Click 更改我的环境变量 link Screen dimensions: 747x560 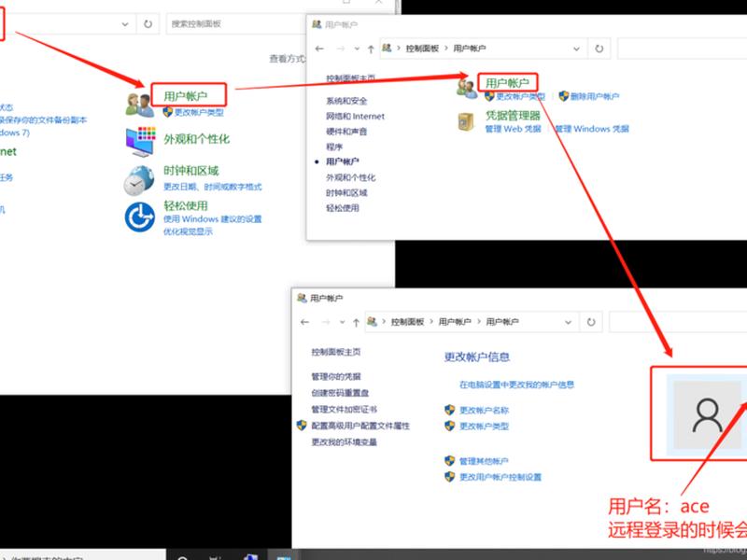click(344, 442)
